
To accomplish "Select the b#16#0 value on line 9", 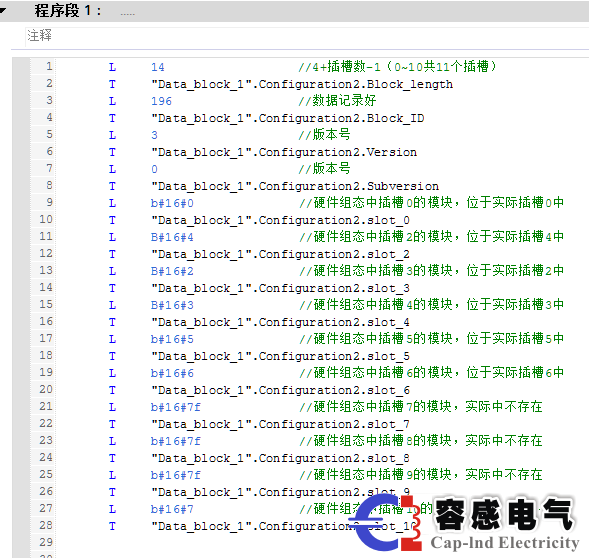I will click(172, 203).
